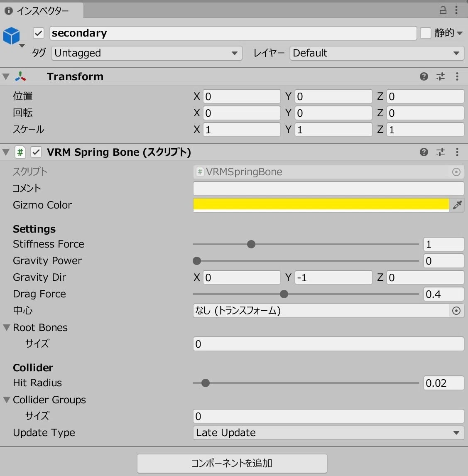Click the rotation Z field
Viewport: 468px width, 476px height.
click(425, 113)
